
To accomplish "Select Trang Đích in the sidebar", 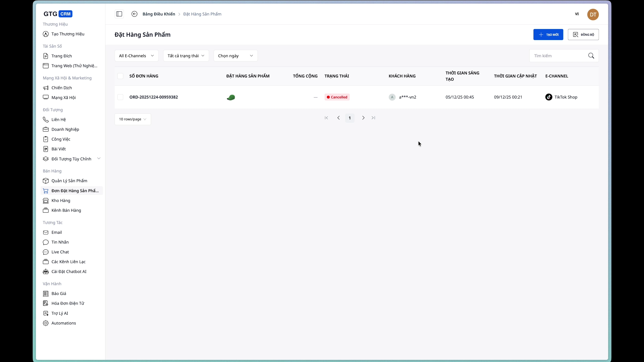I will [62, 56].
